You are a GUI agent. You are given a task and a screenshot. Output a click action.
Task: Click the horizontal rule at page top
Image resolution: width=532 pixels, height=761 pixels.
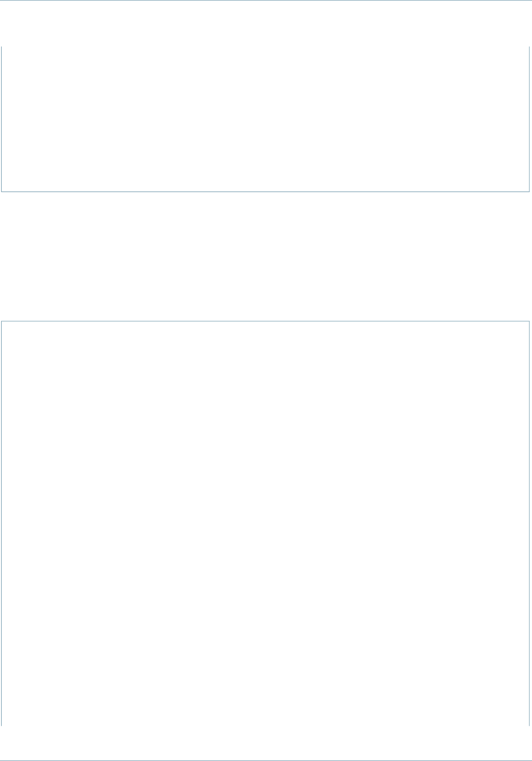(x=266, y=1)
